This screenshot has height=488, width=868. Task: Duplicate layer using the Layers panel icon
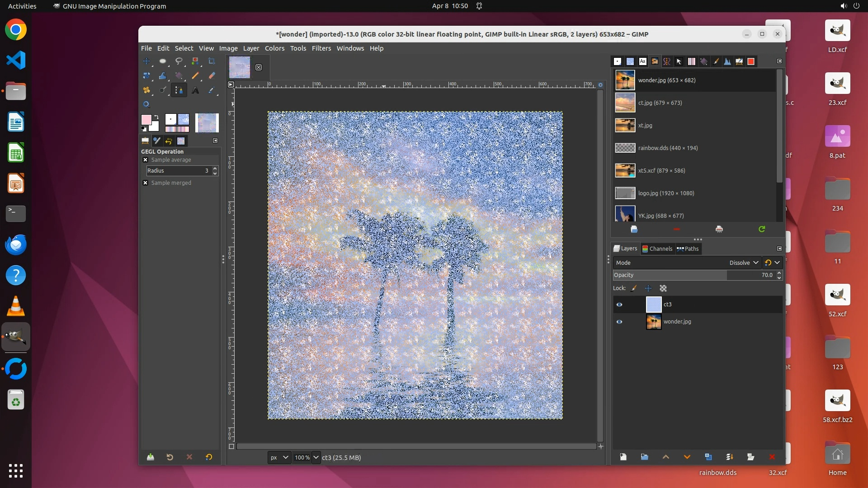point(708,457)
